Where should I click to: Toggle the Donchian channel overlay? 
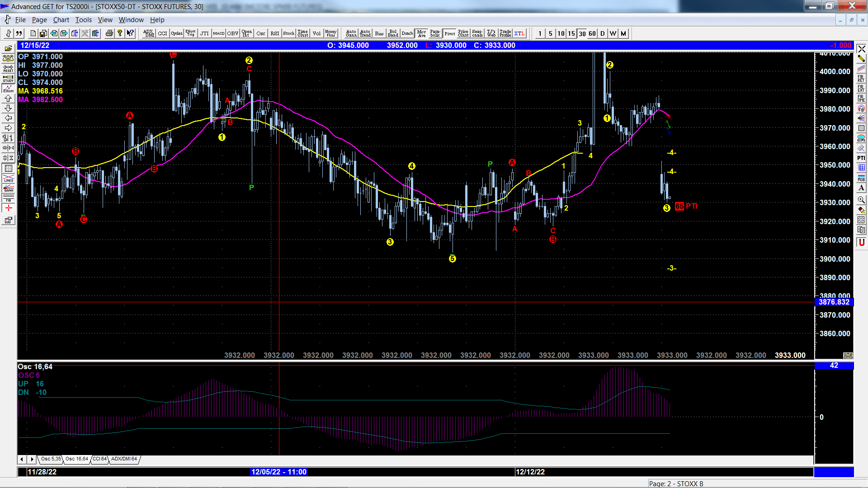(x=407, y=33)
